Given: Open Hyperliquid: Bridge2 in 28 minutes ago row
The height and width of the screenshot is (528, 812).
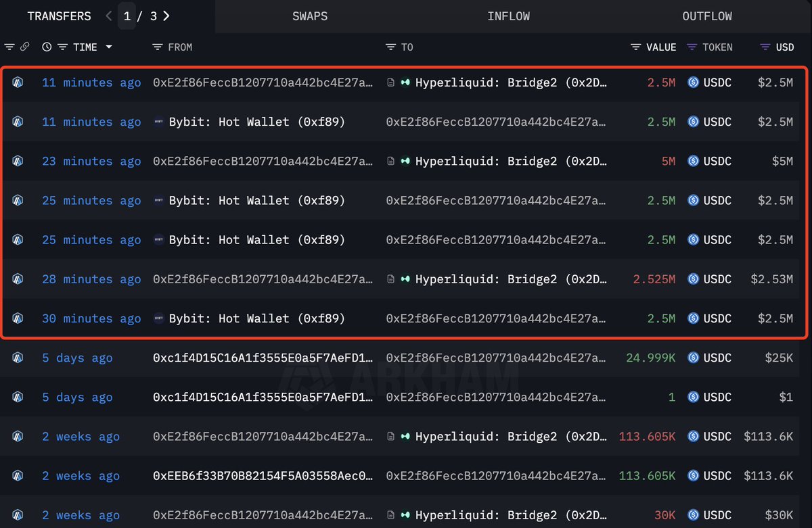Looking at the screenshot, I should click(512, 279).
